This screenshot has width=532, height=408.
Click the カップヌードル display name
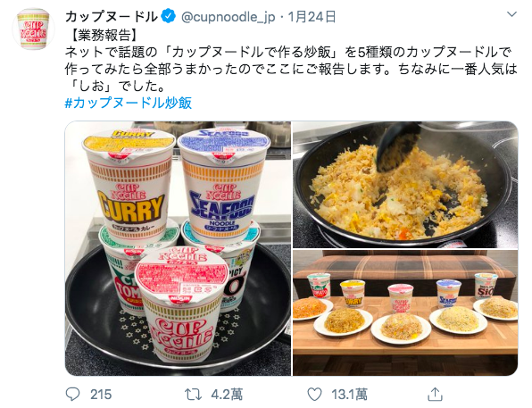[112, 17]
